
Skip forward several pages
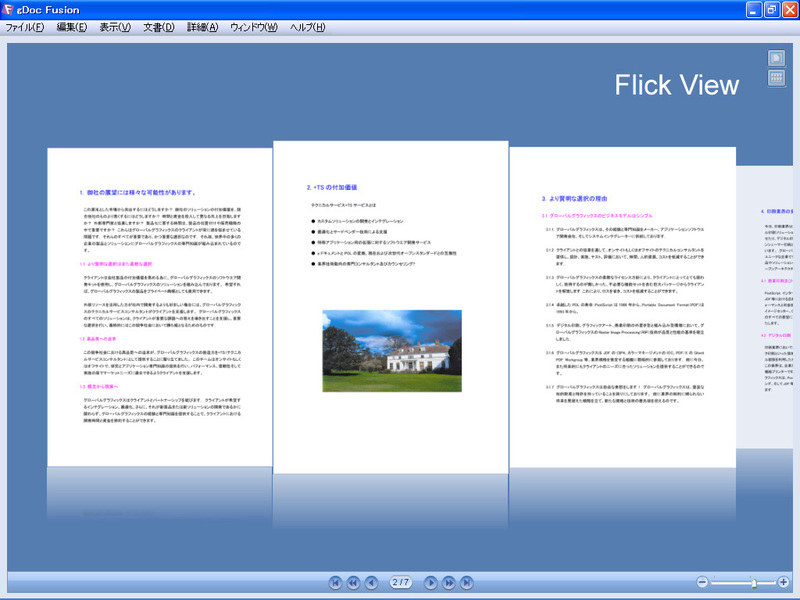point(448,583)
